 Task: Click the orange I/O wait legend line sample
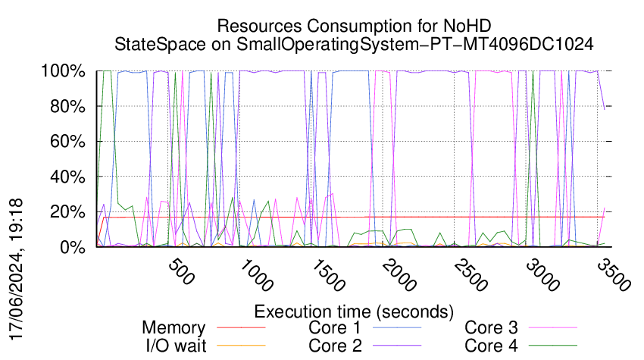(x=241, y=346)
